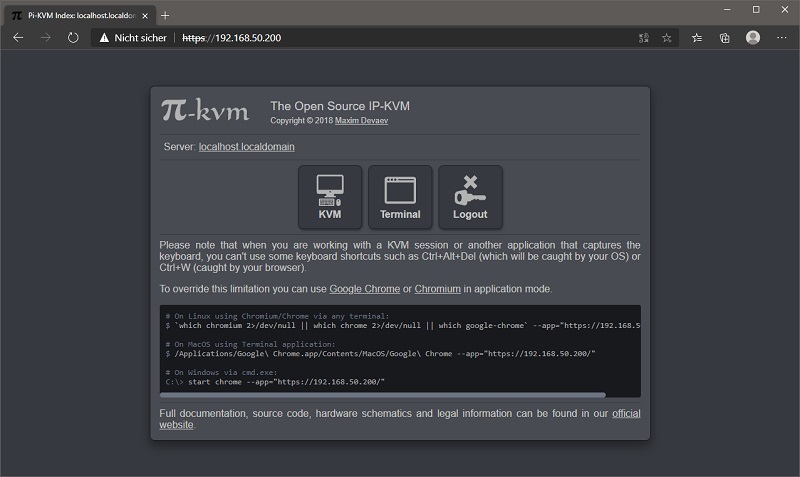Close the browser window

[785, 9]
